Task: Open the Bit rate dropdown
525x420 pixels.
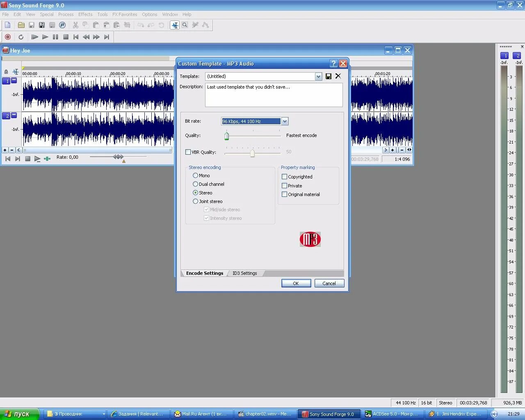Action: (x=285, y=121)
